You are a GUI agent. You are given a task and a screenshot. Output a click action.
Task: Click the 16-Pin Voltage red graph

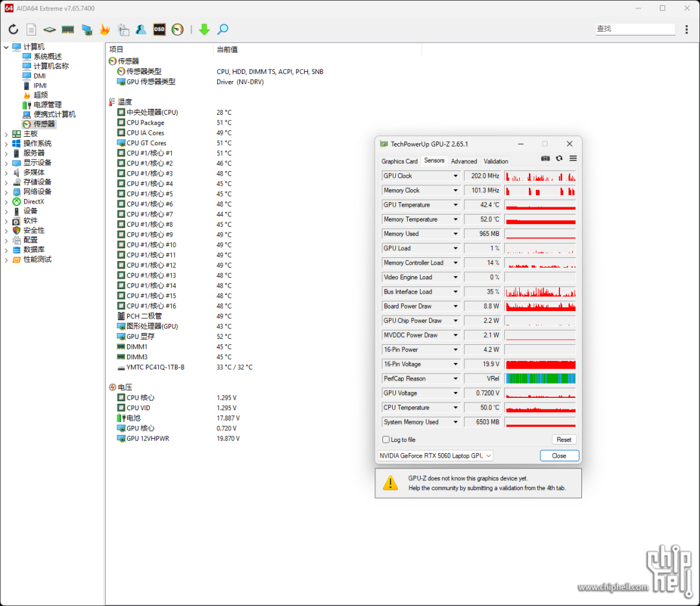[x=540, y=364]
